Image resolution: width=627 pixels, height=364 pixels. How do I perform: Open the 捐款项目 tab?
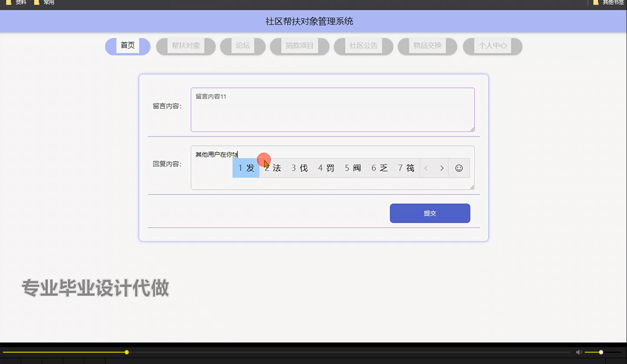click(299, 46)
